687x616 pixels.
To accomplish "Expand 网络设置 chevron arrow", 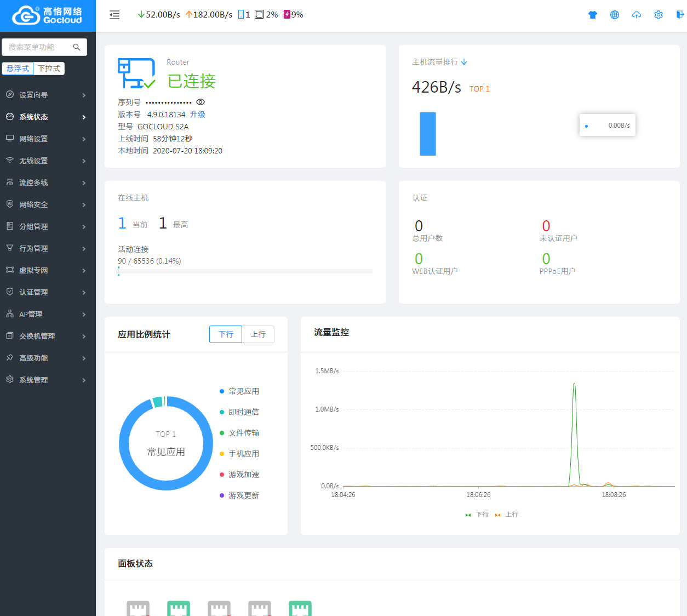I will point(84,139).
